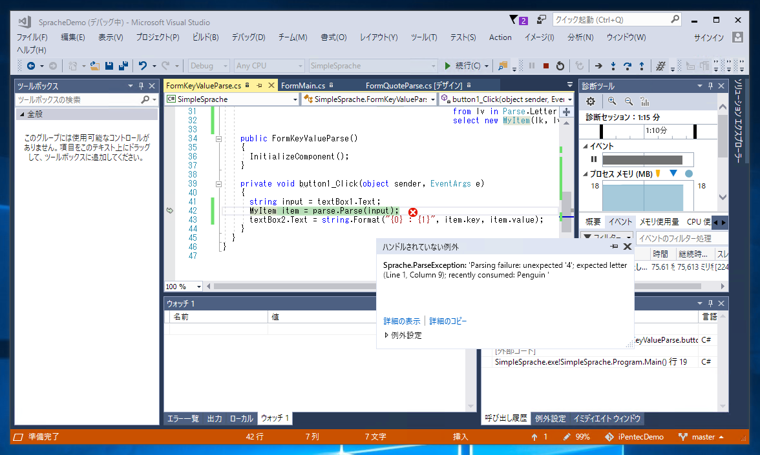The image size is (760, 455).
Task: Step Over the current line
Action: 627,66
